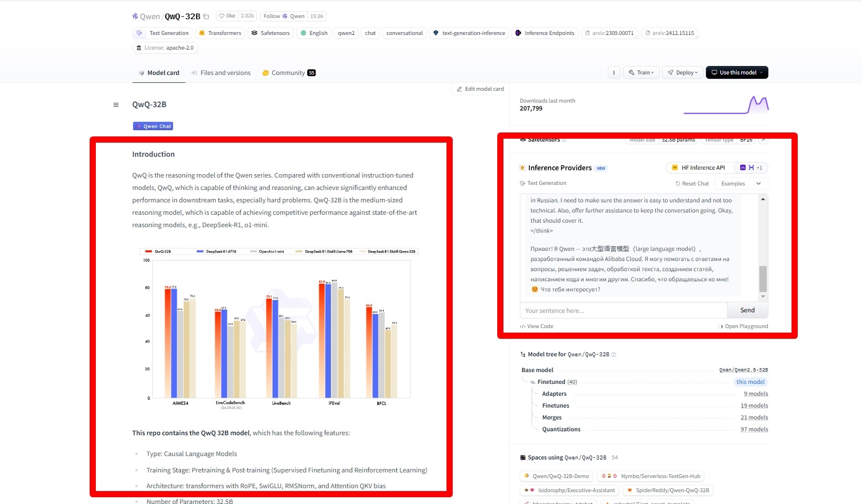Expand the Train dropdown
Screen dimensions: 862x504
tap(642, 72)
